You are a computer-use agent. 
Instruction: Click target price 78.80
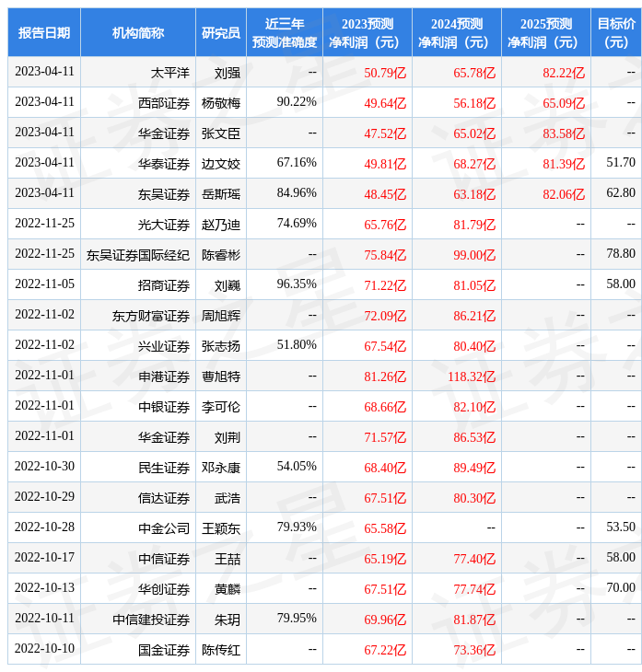point(621,254)
